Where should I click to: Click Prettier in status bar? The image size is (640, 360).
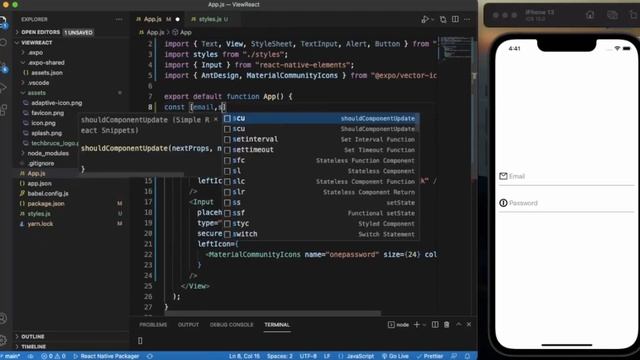pos(429,356)
